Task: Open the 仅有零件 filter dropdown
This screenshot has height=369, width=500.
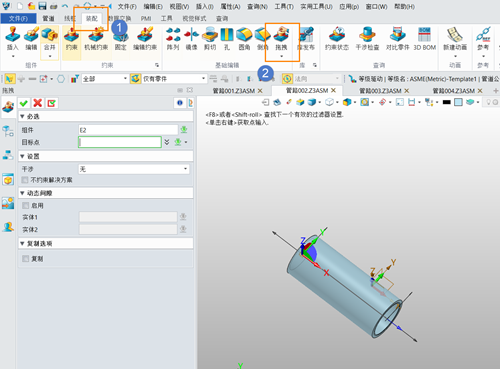Action: coord(173,79)
